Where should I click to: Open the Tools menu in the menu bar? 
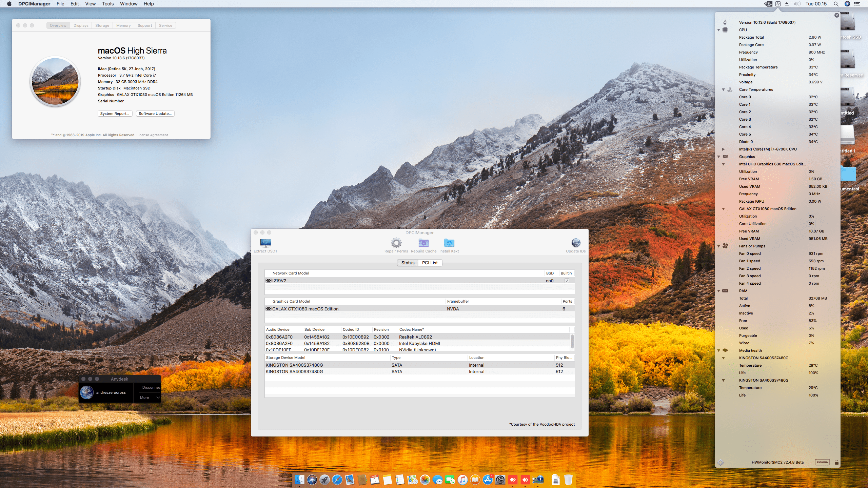(108, 4)
